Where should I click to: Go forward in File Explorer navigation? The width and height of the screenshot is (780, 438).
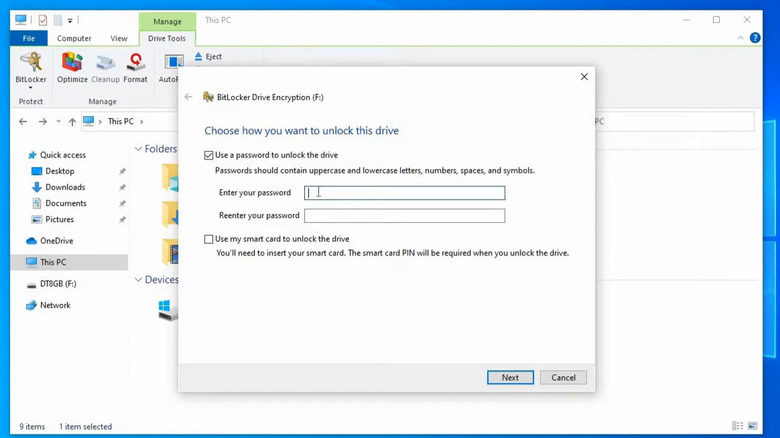43,121
